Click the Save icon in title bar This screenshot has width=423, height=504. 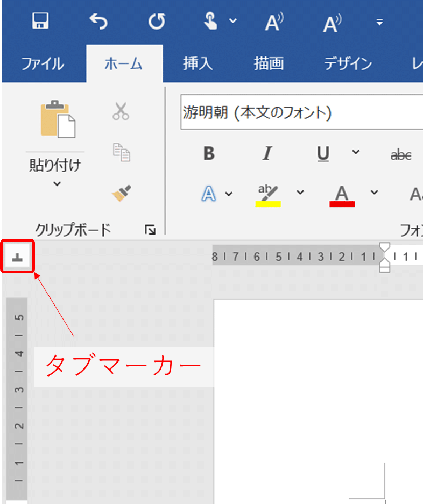(x=41, y=22)
